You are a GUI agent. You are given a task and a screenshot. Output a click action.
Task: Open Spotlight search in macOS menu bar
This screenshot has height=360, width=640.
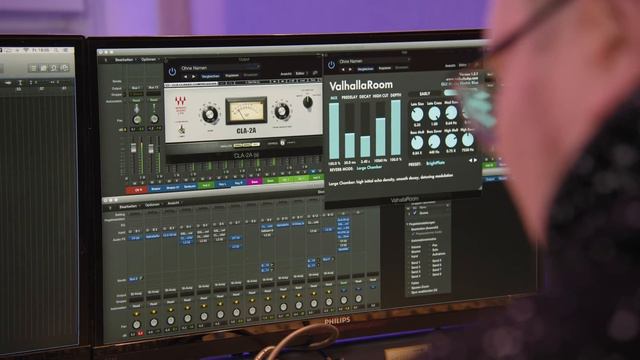[x=56, y=49]
